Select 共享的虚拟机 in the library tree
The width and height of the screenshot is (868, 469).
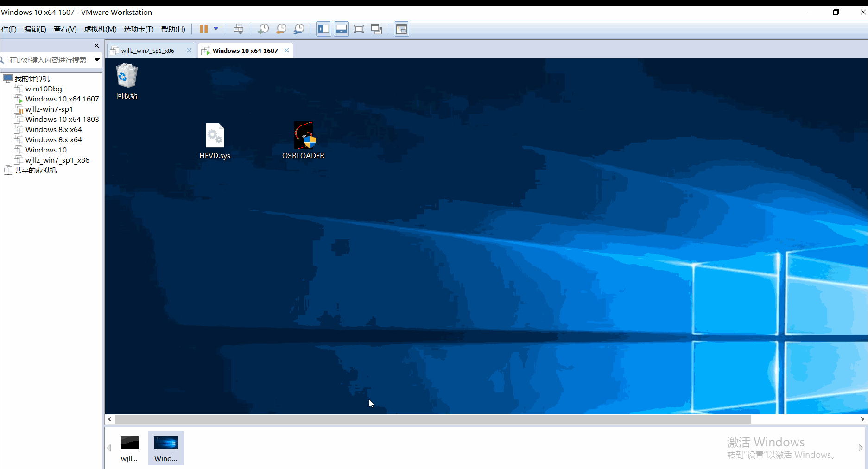click(x=36, y=170)
